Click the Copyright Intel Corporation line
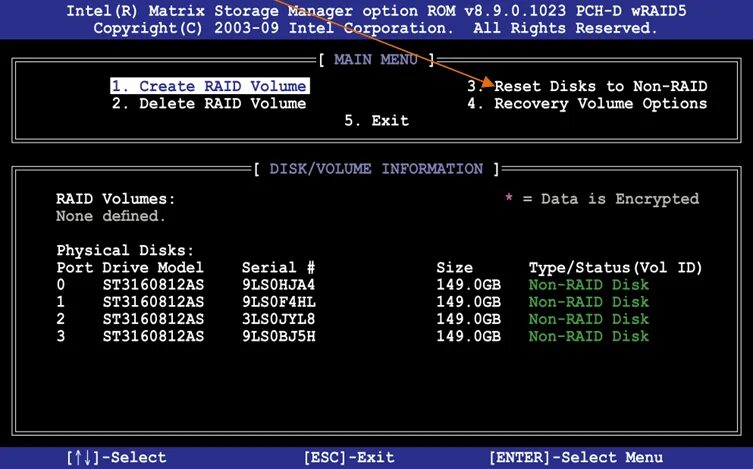The image size is (753, 469). click(x=375, y=28)
